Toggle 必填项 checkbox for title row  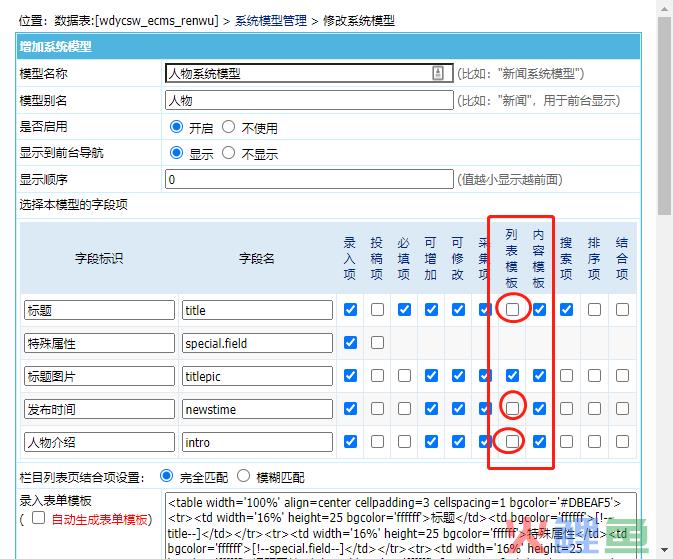coord(404,310)
